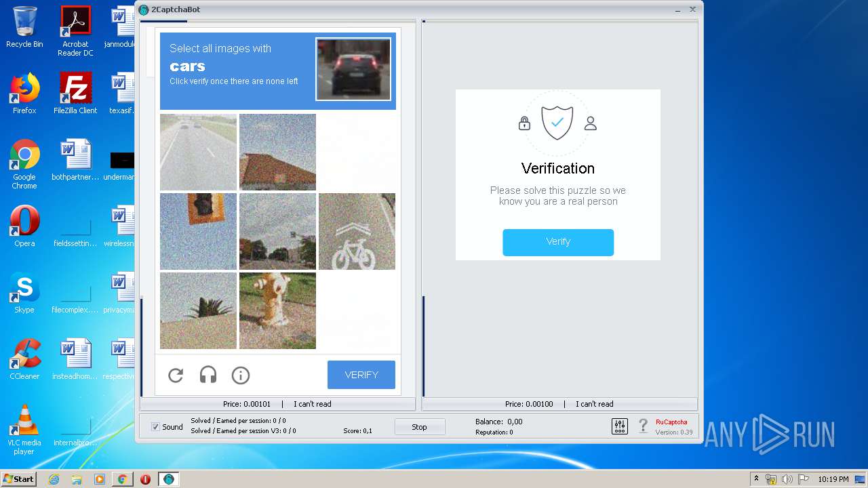Click the sample car image in header
The image size is (868, 488).
click(353, 69)
